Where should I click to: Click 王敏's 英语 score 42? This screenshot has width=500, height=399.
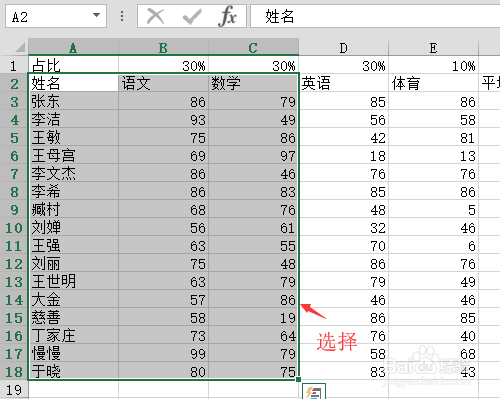344,137
